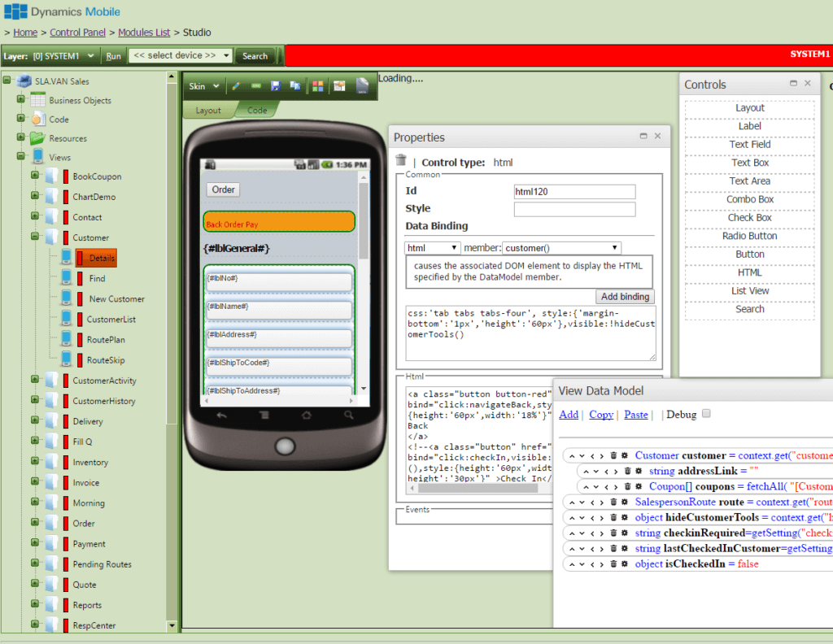Open settings gear for lastCheckedInCustomer row

625,548
